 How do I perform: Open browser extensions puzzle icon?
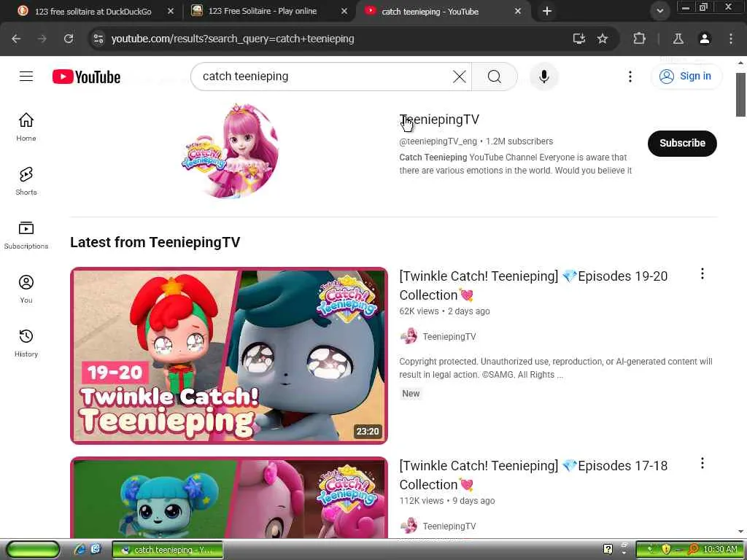pyautogui.click(x=639, y=39)
